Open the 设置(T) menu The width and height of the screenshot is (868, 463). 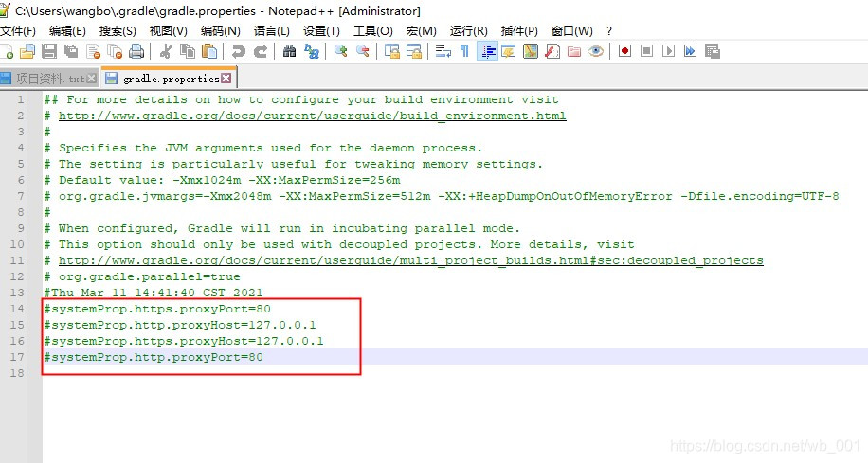[x=321, y=31]
